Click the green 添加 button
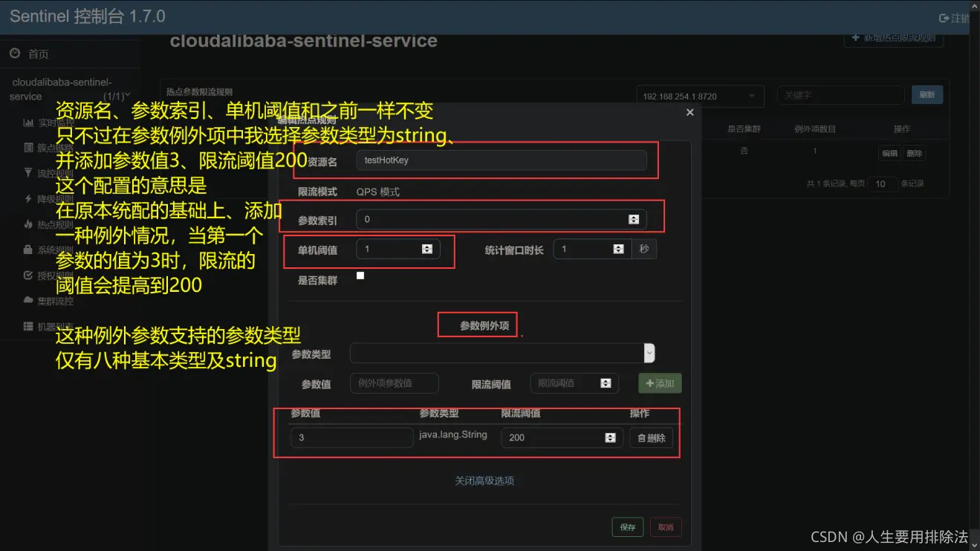Image resolution: width=980 pixels, height=551 pixels. [660, 383]
